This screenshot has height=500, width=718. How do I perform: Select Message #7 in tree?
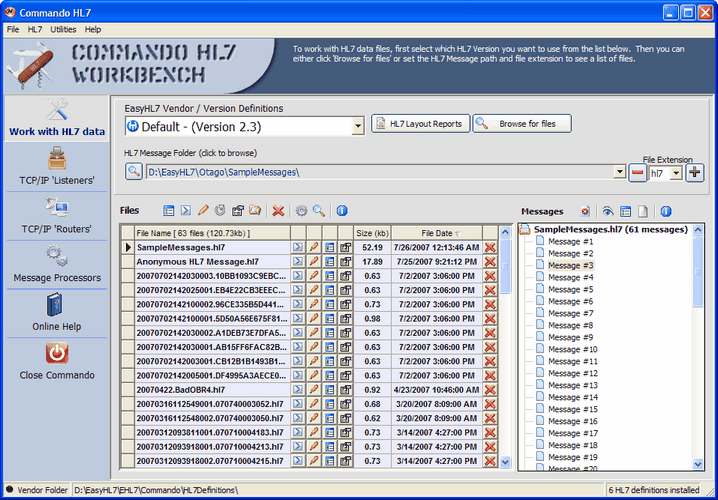pyautogui.click(x=570, y=313)
